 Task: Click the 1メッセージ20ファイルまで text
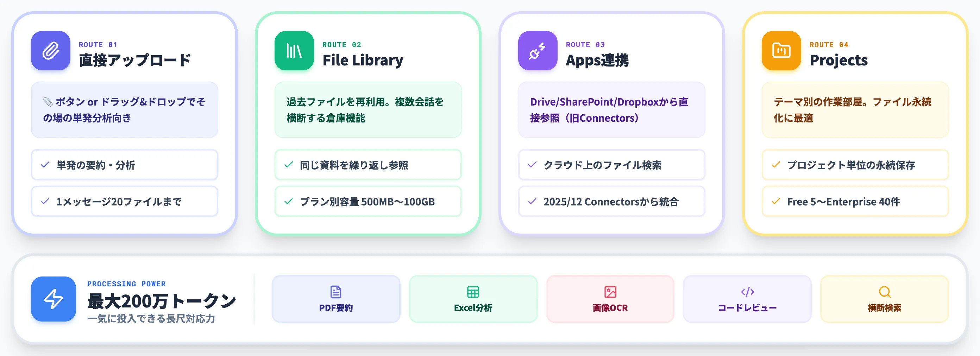click(119, 202)
